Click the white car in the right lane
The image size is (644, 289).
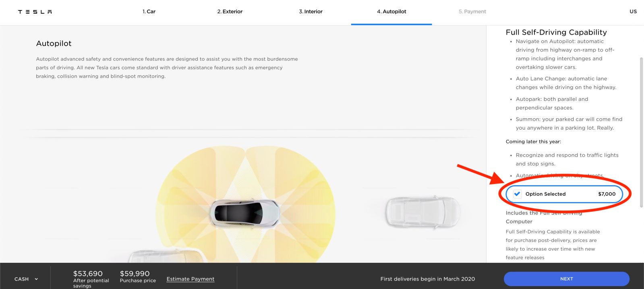422,212
